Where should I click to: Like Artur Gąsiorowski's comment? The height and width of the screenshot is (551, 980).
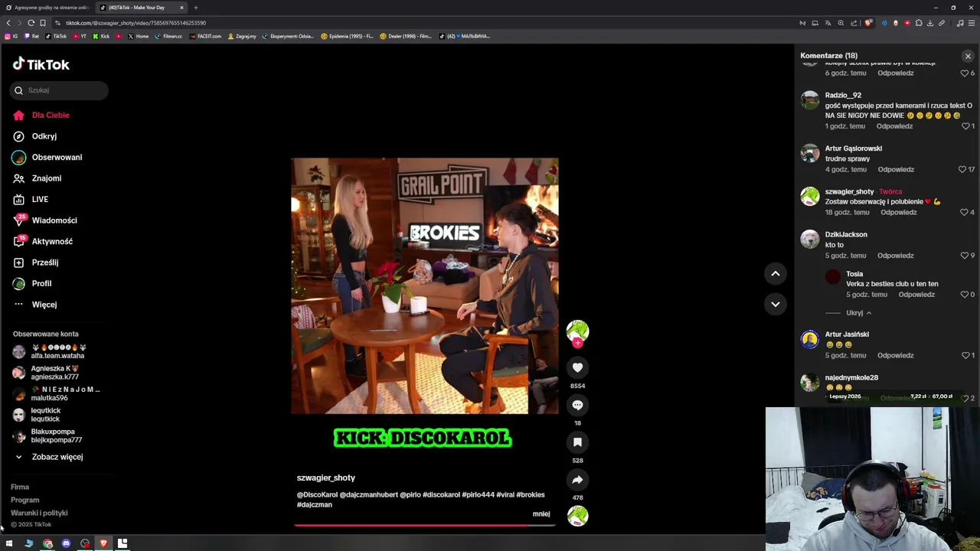(962, 169)
